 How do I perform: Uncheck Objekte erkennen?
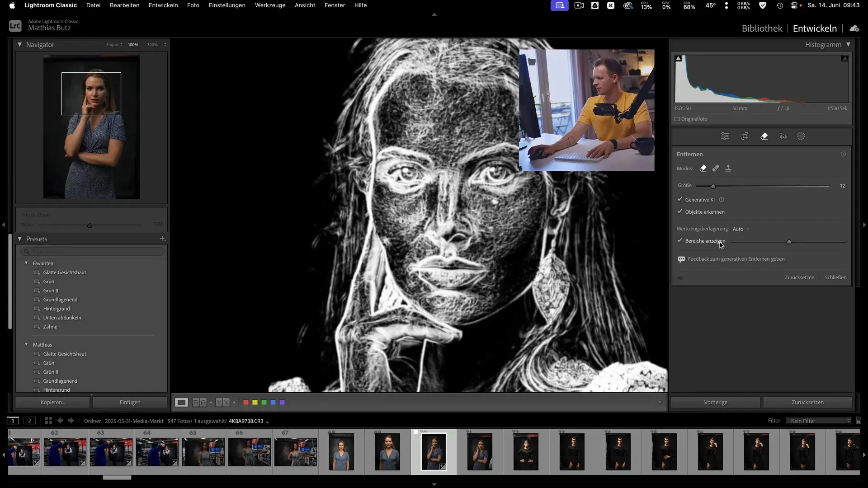tap(679, 211)
